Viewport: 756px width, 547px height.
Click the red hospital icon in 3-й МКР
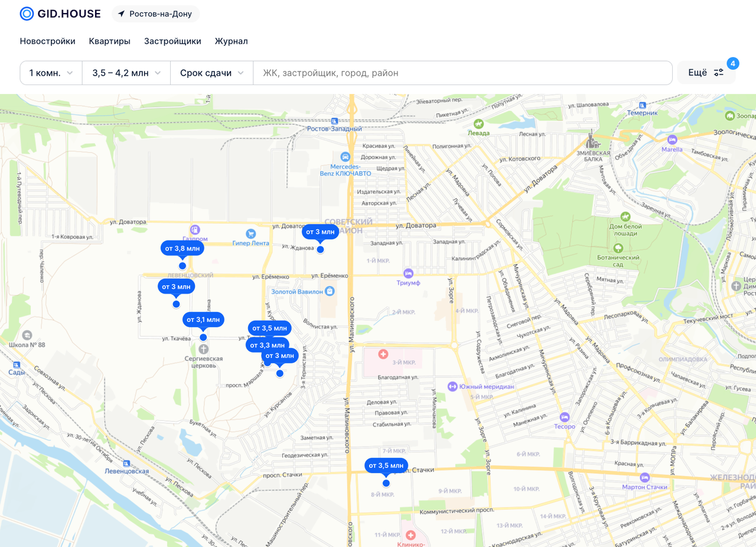tap(383, 354)
